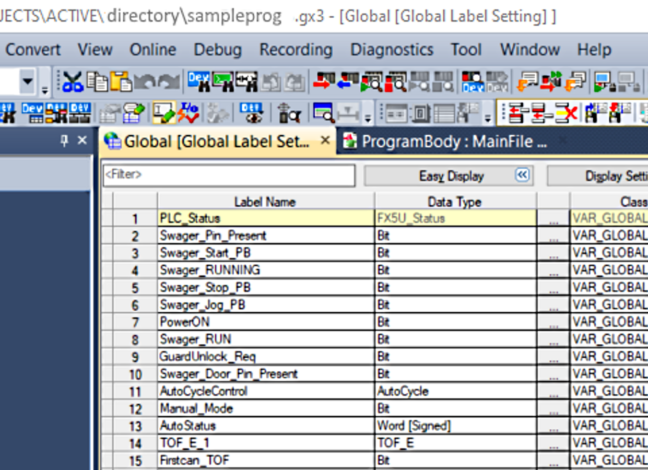Click the Cut scissors icon

click(73, 82)
